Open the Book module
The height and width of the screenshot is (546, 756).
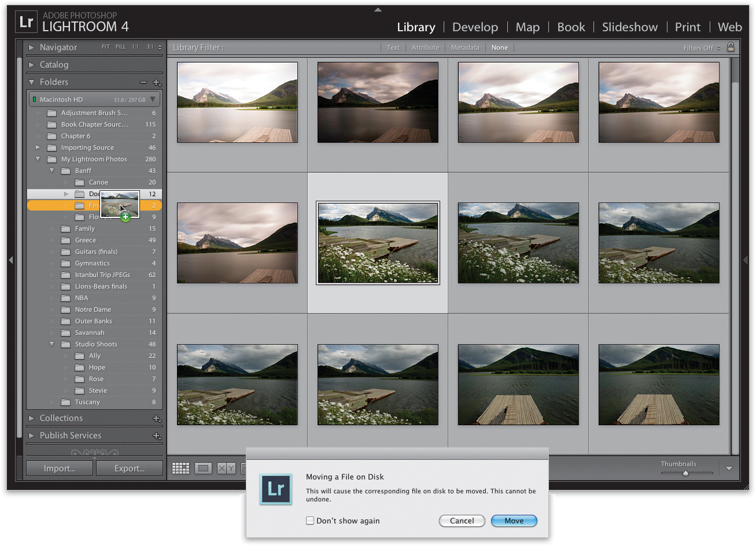[571, 27]
